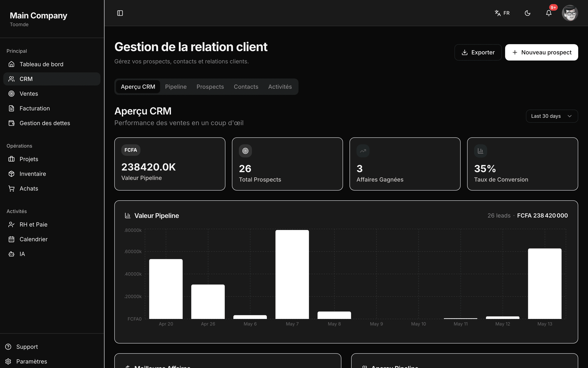The width and height of the screenshot is (588, 368).
Task: Open the Contacts tab
Action: point(246,87)
